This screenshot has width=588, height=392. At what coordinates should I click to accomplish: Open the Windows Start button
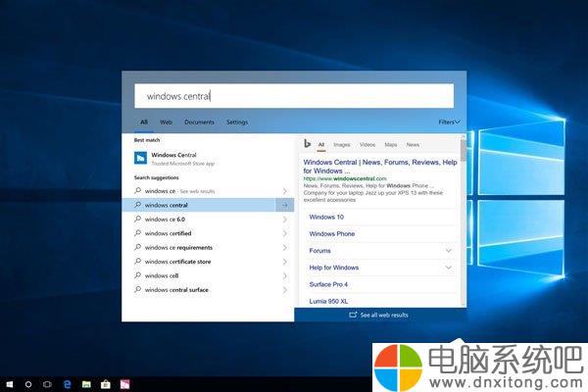10,384
